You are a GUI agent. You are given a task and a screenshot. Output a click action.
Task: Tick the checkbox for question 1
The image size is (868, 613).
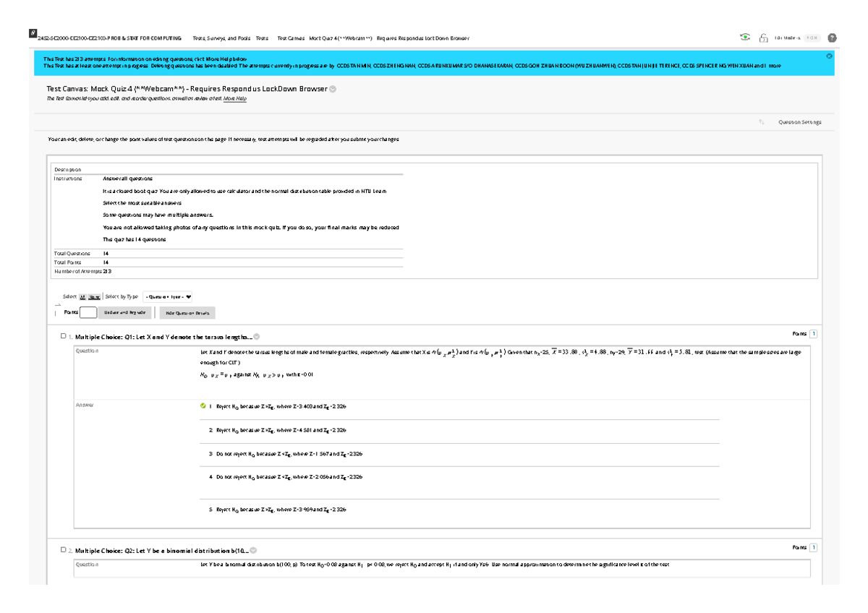64,336
